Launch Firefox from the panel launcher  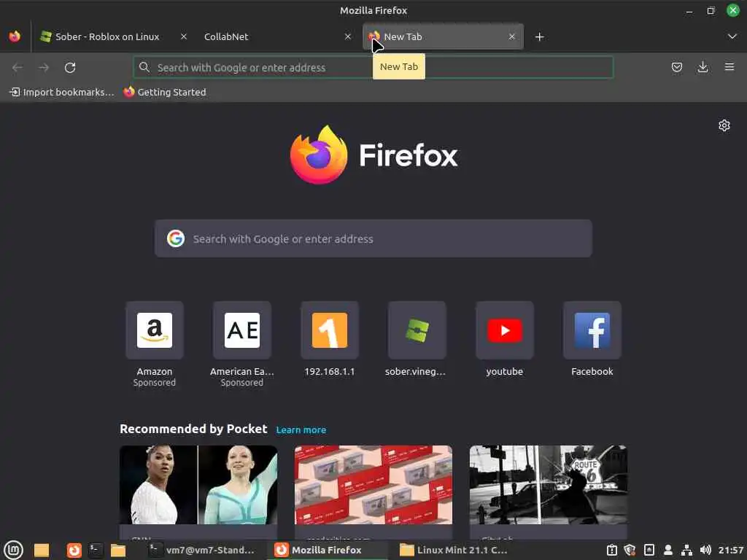(74, 550)
